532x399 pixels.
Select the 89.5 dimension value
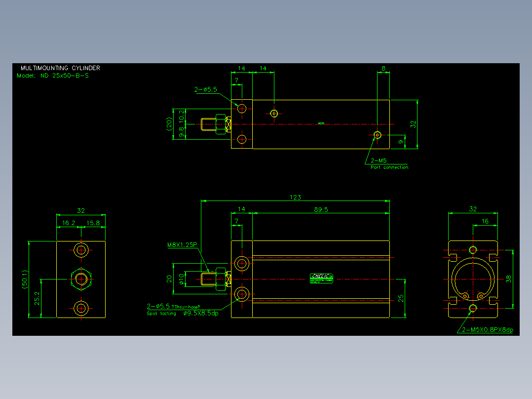[x=321, y=210]
